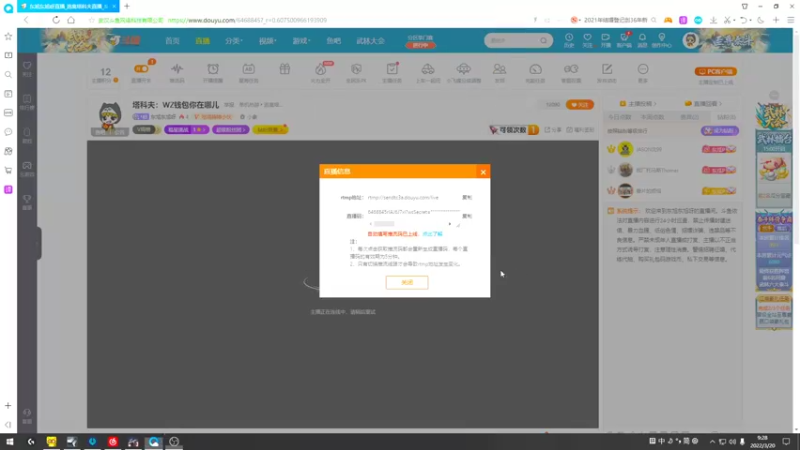The image size is (800, 450).
Task: Expand the categories dropdown in nav
Action: 234,41
